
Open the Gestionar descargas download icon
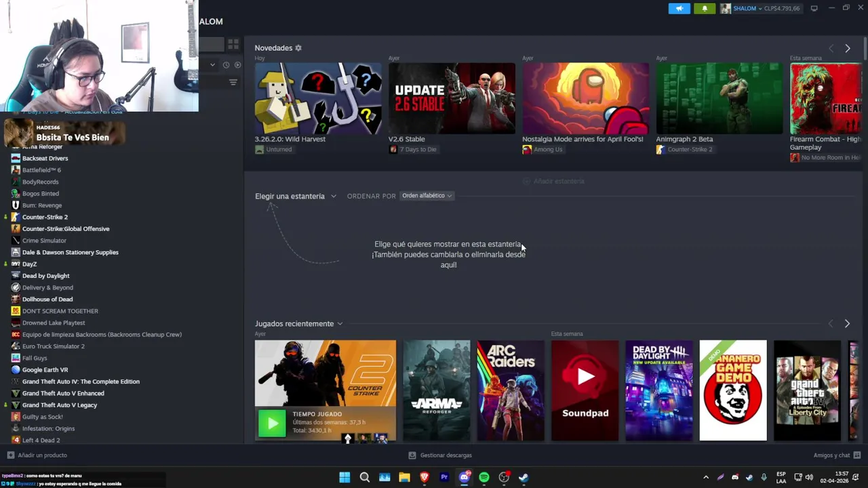pos(412,455)
